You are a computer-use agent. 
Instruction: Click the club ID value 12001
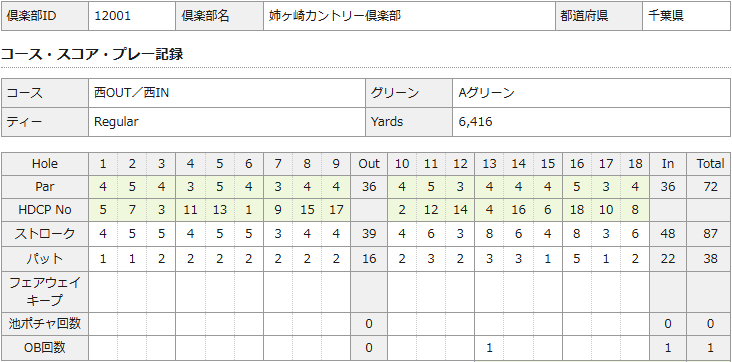pos(113,16)
